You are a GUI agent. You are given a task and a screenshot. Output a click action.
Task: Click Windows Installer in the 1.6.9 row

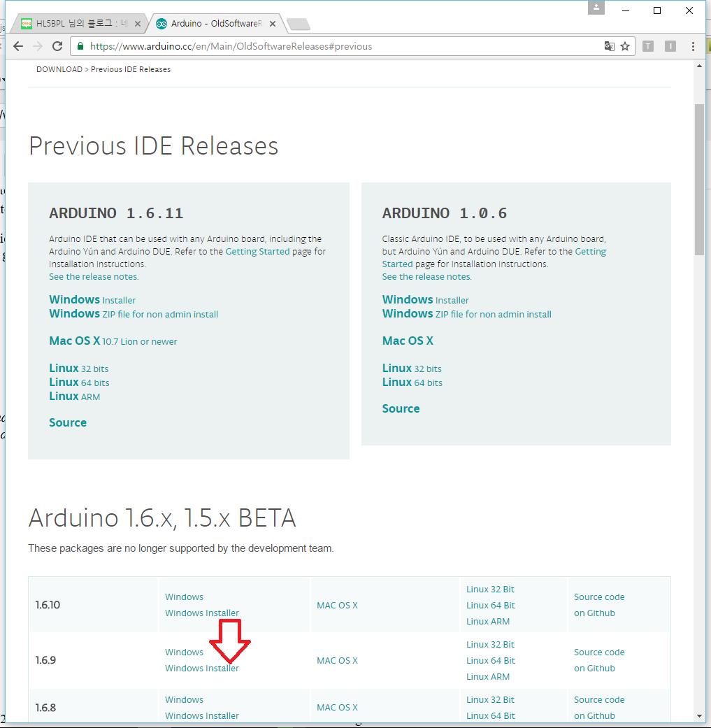202,668
